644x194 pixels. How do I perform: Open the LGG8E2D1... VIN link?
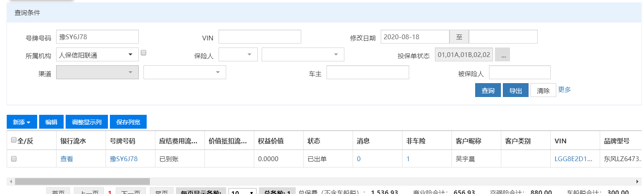(573, 159)
